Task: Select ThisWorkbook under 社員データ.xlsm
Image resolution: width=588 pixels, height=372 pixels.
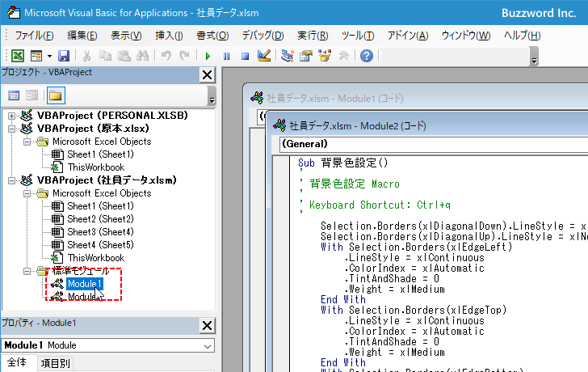Action: pyautogui.click(x=95, y=258)
